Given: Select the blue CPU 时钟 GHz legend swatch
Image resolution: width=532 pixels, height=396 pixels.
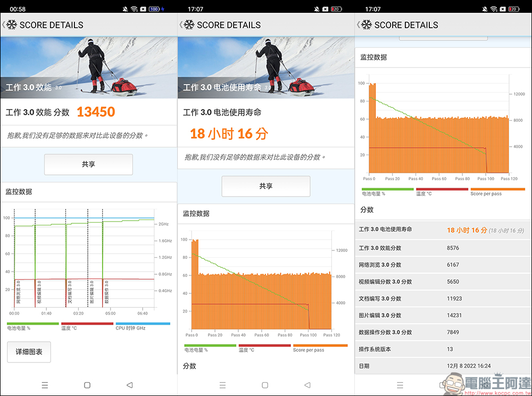Looking at the screenshot, I should pyautogui.click(x=143, y=323).
